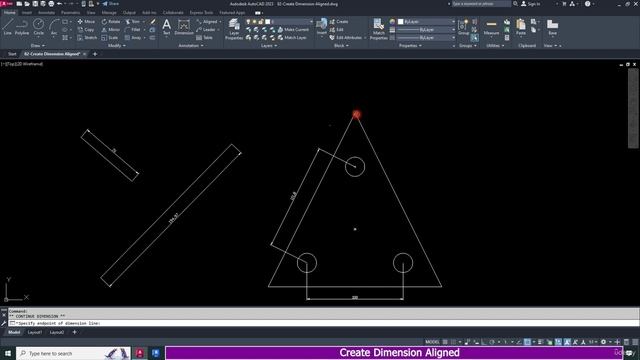Switch to the Layout2 tab

coord(57,332)
